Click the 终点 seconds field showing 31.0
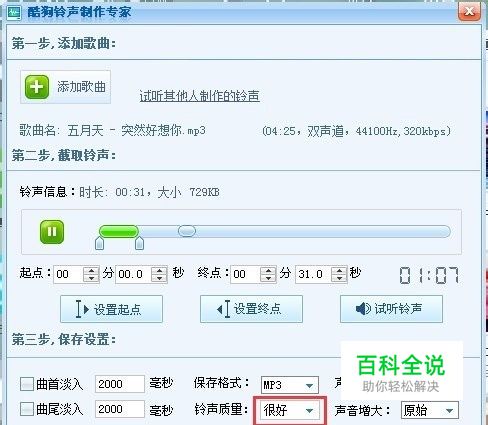Image resolution: width=488 pixels, height=425 pixels. [x=313, y=274]
